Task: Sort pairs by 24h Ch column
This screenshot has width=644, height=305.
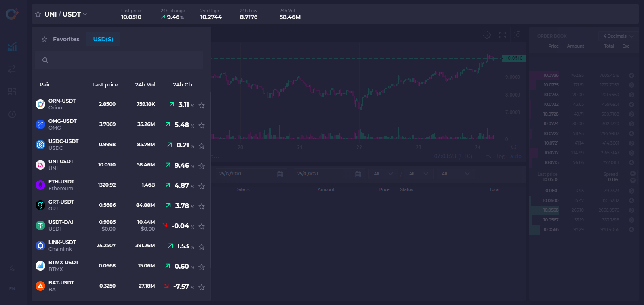Action: pos(182,84)
